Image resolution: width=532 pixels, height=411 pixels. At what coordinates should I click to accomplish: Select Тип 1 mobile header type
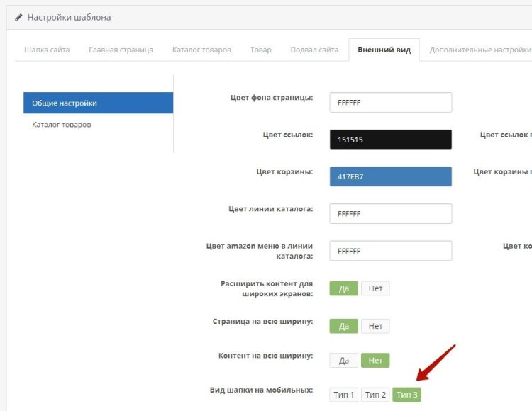coord(344,395)
